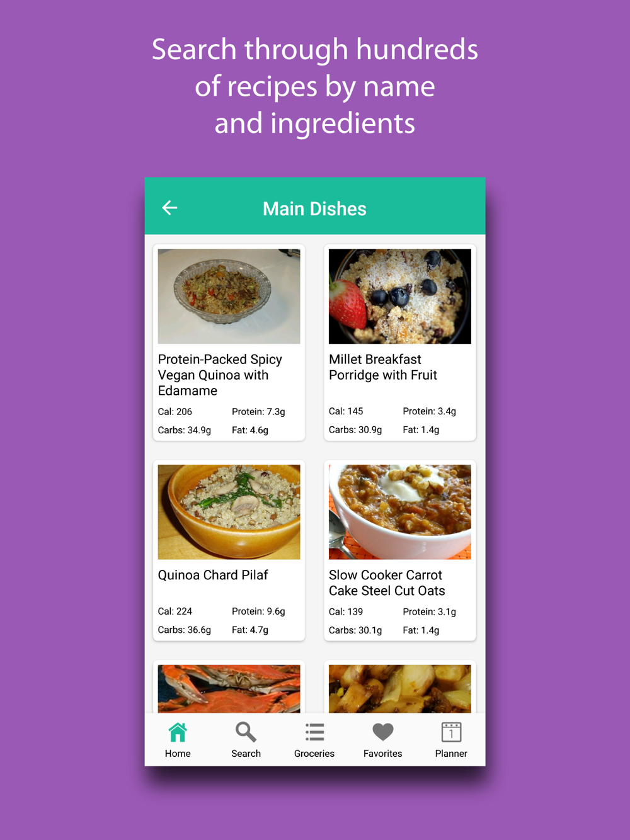Tap the back arrow icon

169,208
